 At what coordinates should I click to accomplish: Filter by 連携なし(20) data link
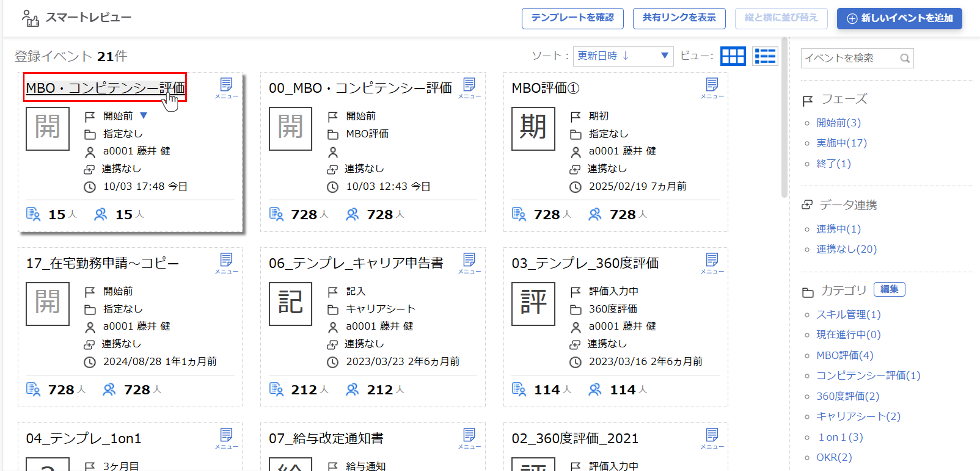[x=846, y=249]
